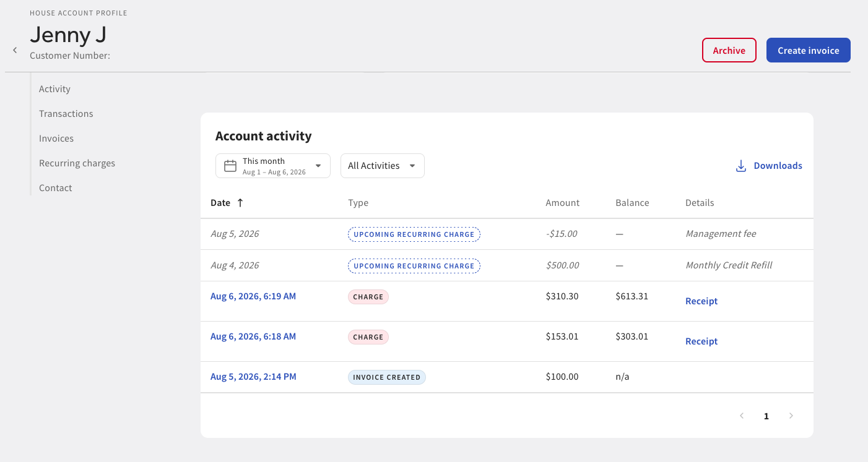Toggle the Date sort arrow
The width and height of the screenshot is (868, 462).
tap(240, 203)
